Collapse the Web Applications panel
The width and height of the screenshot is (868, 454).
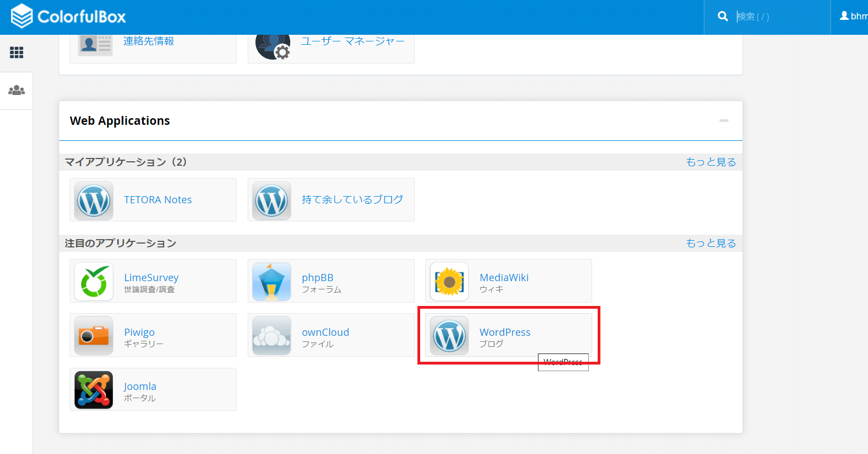pos(724,120)
